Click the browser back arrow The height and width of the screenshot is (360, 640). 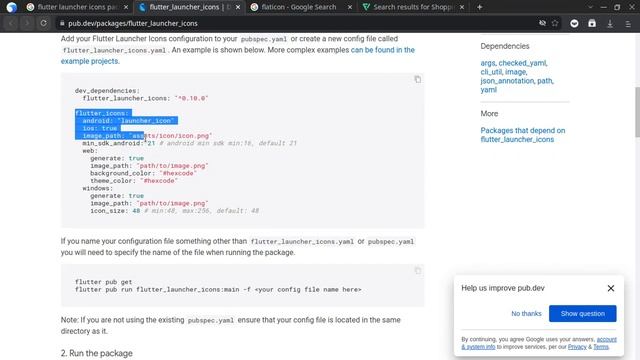click(11, 23)
